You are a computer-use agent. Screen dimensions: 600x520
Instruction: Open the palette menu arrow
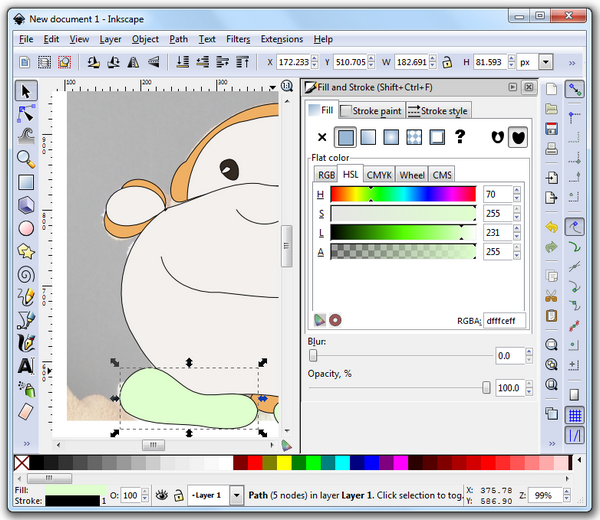coord(579,460)
